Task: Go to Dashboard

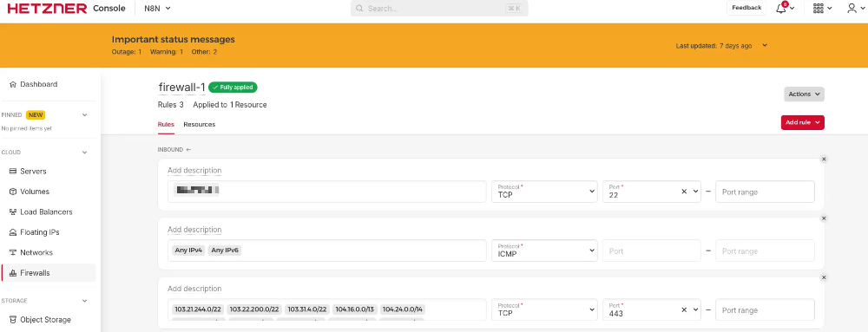Action: click(39, 85)
